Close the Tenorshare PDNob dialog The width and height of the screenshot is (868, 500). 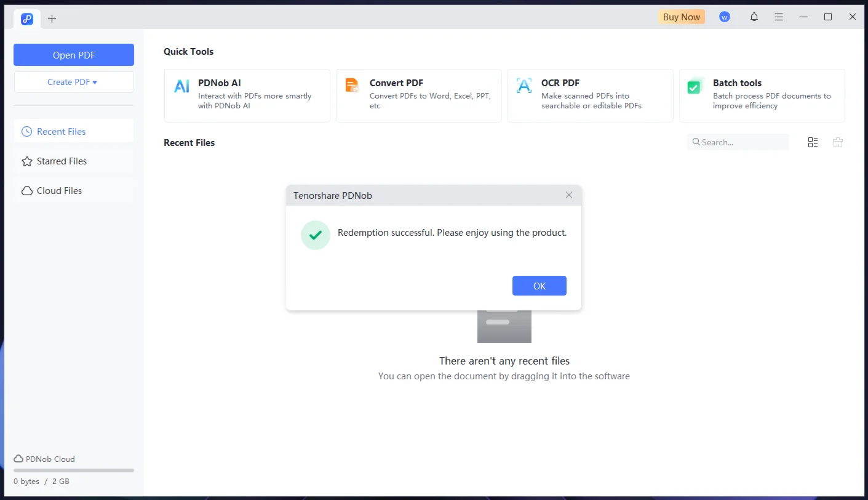tap(569, 195)
